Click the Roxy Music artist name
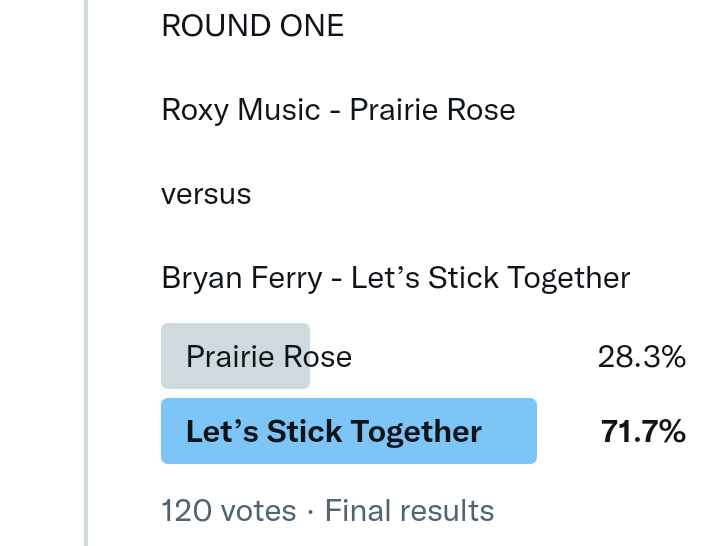Screen dimensions: 720x546 [240, 109]
